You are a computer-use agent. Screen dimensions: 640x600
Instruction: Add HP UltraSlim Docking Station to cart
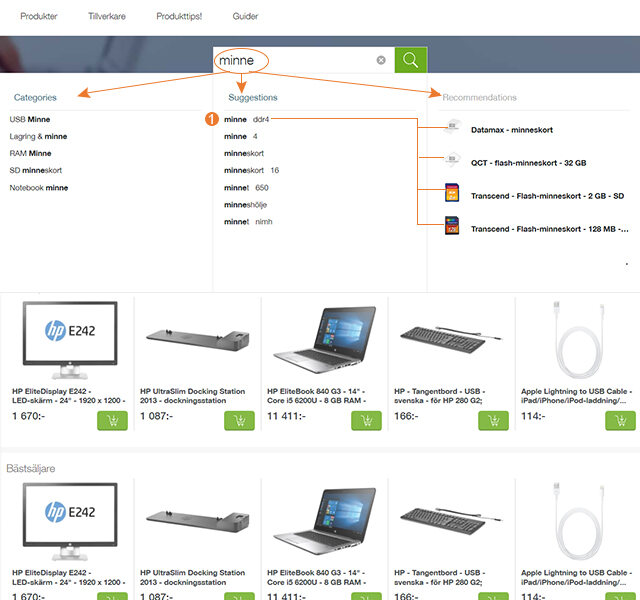(239, 420)
